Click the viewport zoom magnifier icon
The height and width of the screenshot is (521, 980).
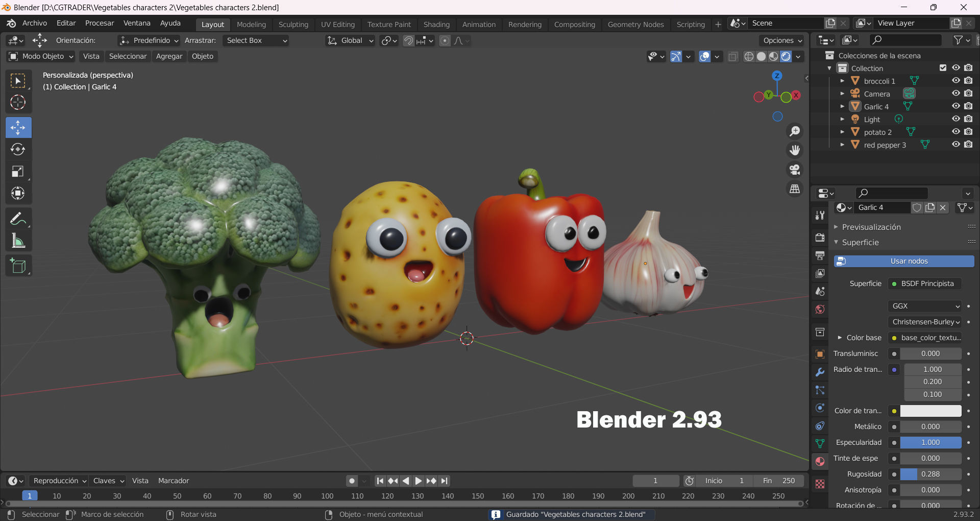pos(795,131)
